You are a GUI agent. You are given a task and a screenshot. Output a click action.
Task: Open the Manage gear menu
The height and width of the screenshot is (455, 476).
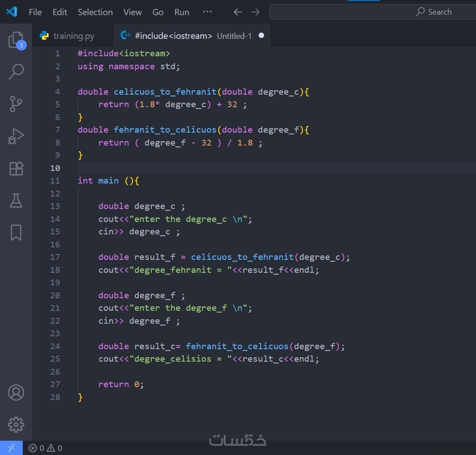coord(16,425)
